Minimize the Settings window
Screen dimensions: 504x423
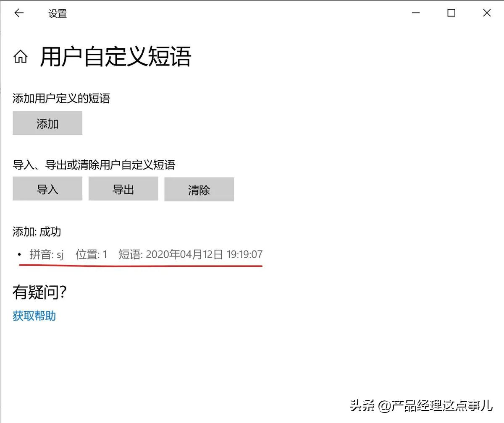(416, 13)
